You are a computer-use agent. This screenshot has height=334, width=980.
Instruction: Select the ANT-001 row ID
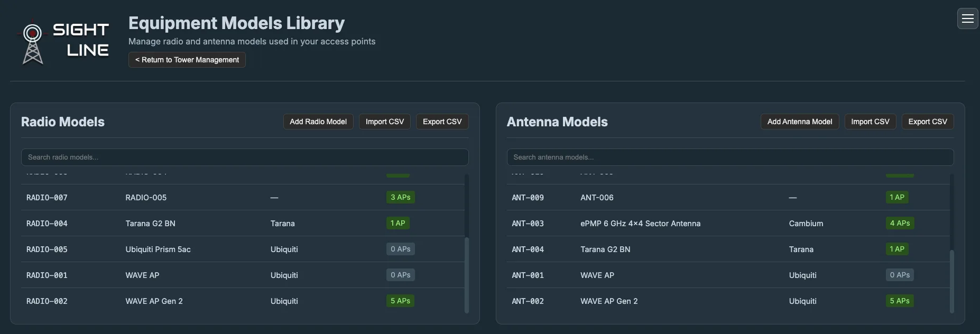[528, 275]
